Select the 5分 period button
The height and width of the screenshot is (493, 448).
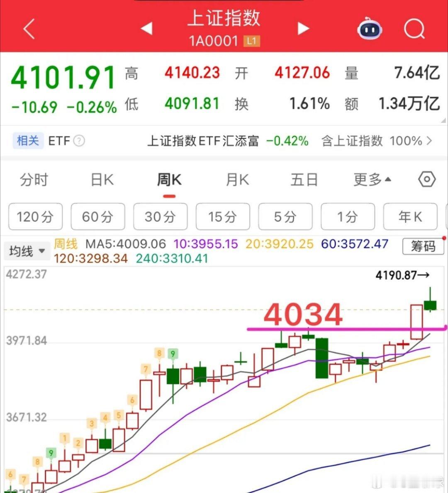click(285, 217)
